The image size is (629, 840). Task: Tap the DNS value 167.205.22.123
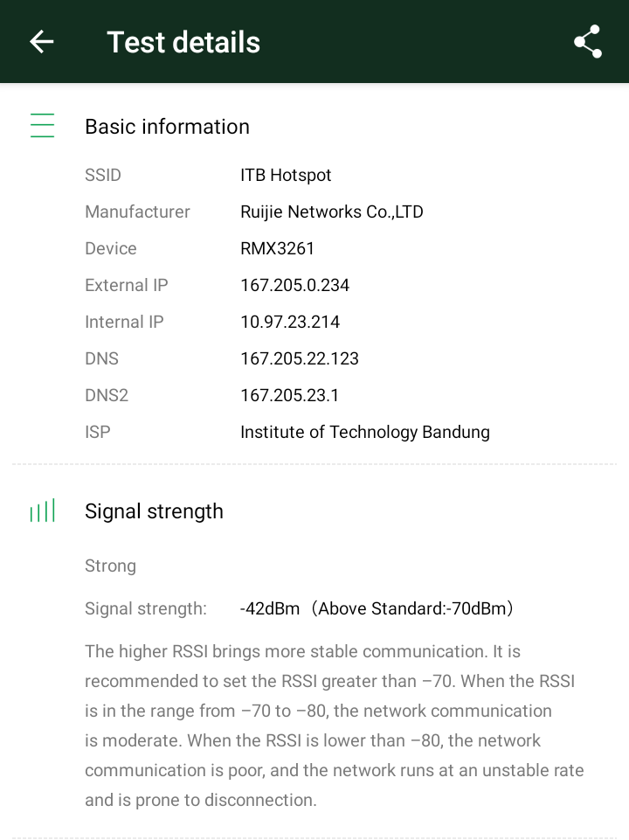(x=300, y=358)
